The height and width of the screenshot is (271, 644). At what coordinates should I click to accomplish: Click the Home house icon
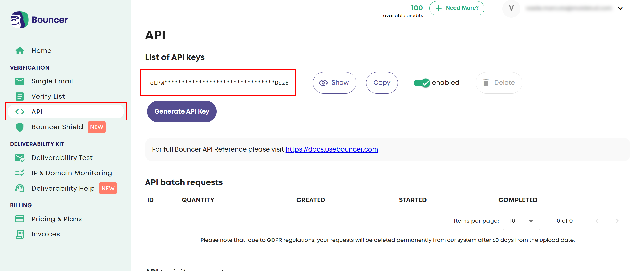click(20, 51)
